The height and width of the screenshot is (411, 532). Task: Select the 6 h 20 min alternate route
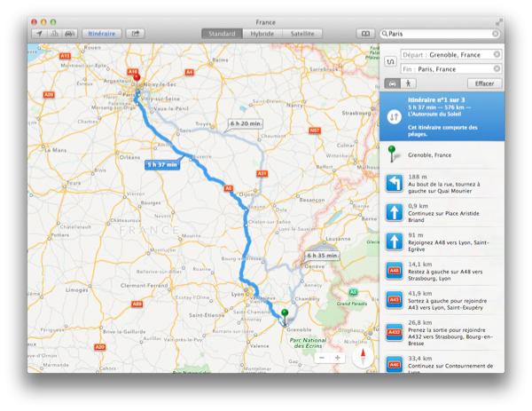(245, 123)
